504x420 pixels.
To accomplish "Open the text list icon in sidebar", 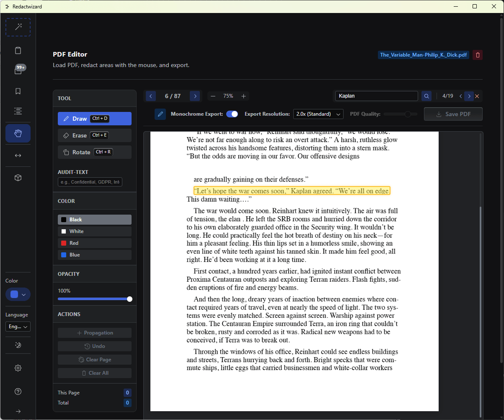I will click(x=18, y=111).
